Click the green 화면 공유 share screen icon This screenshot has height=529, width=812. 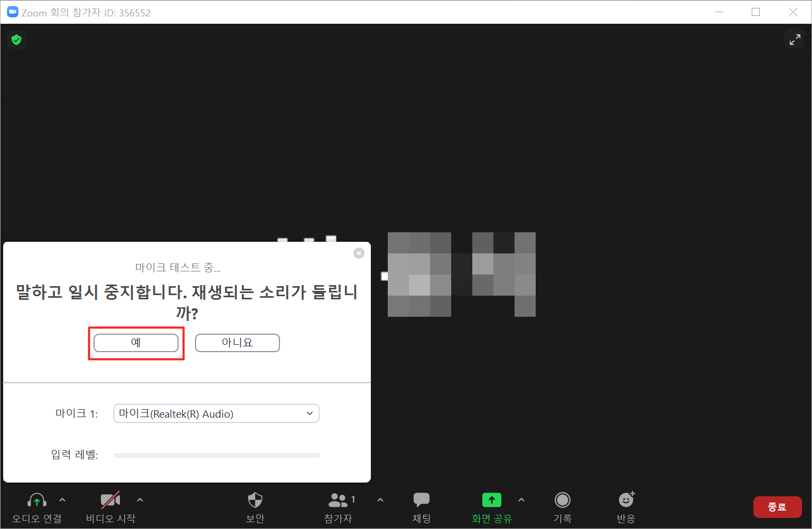(492, 500)
